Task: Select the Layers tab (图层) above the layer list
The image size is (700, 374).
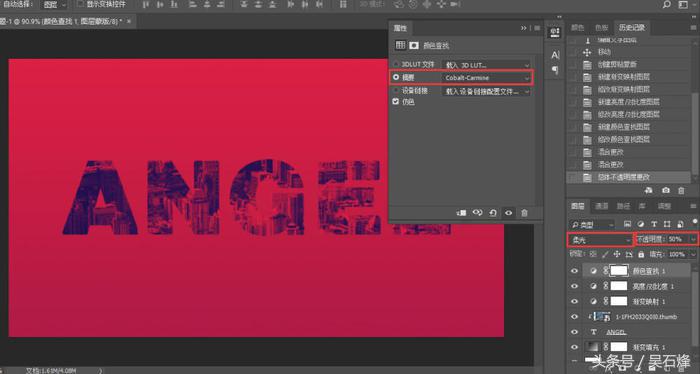Action: pyautogui.click(x=578, y=206)
